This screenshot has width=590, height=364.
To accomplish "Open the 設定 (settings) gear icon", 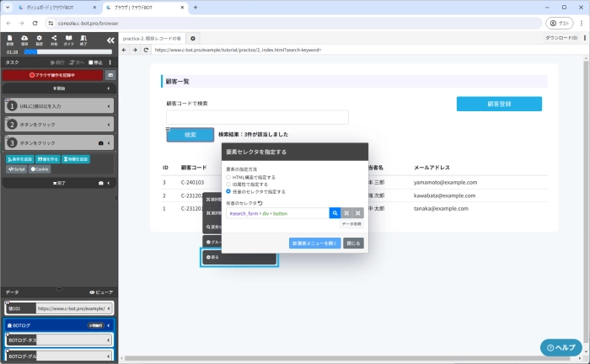I will (40, 38).
